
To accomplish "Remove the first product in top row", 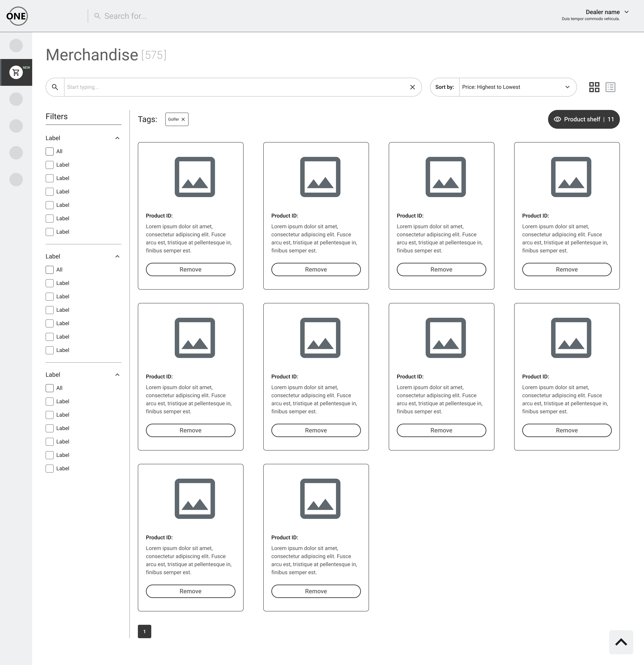I will pos(191,269).
